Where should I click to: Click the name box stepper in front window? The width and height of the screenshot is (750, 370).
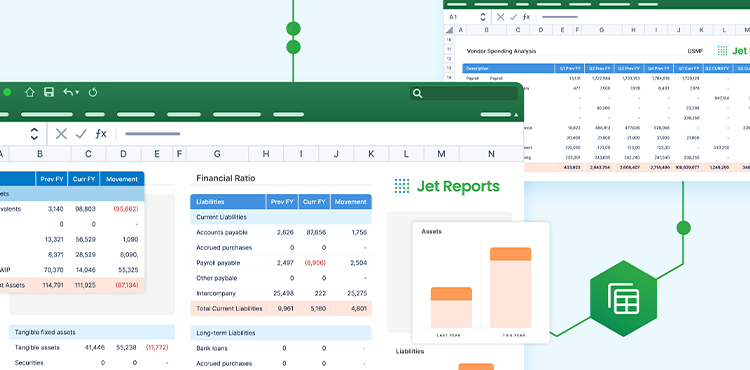[x=34, y=134]
